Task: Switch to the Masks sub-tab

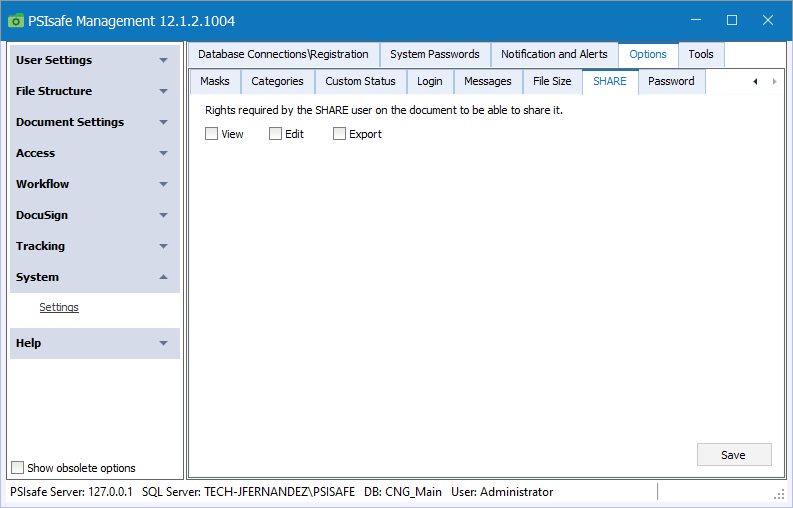Action: pyautogui.click(x=215, y=81)
